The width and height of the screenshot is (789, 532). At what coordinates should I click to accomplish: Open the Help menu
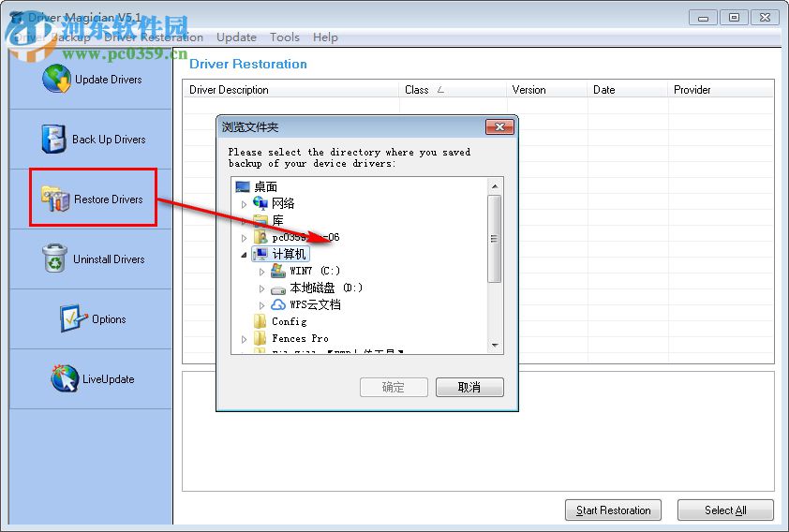point(325,37)
